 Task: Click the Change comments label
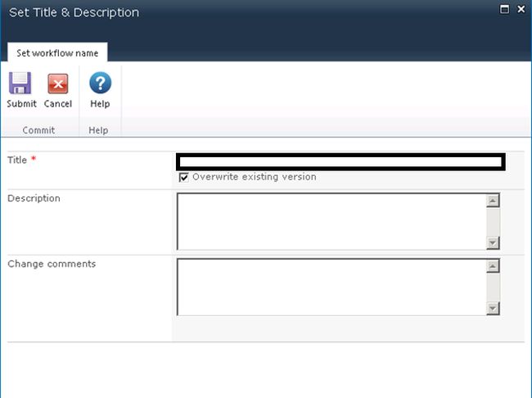point(52,264)
